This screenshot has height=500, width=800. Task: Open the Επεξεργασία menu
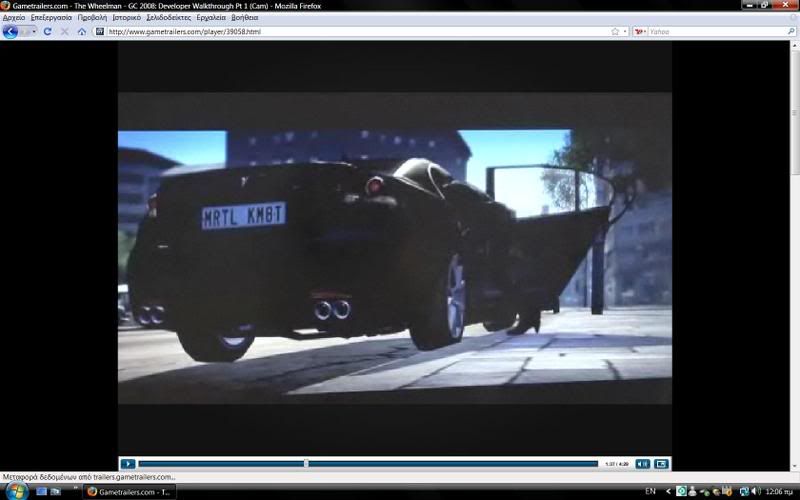52,17
